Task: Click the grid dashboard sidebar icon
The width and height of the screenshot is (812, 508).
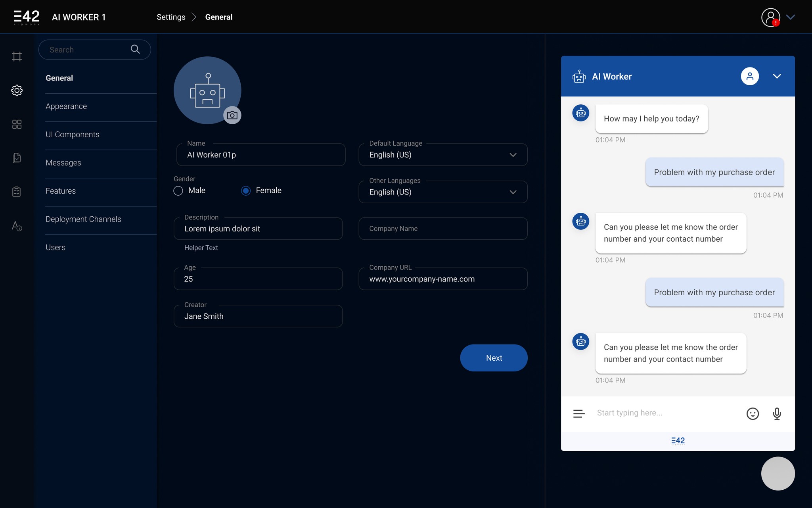Action: pyautogui.click(x=17, y=124)
